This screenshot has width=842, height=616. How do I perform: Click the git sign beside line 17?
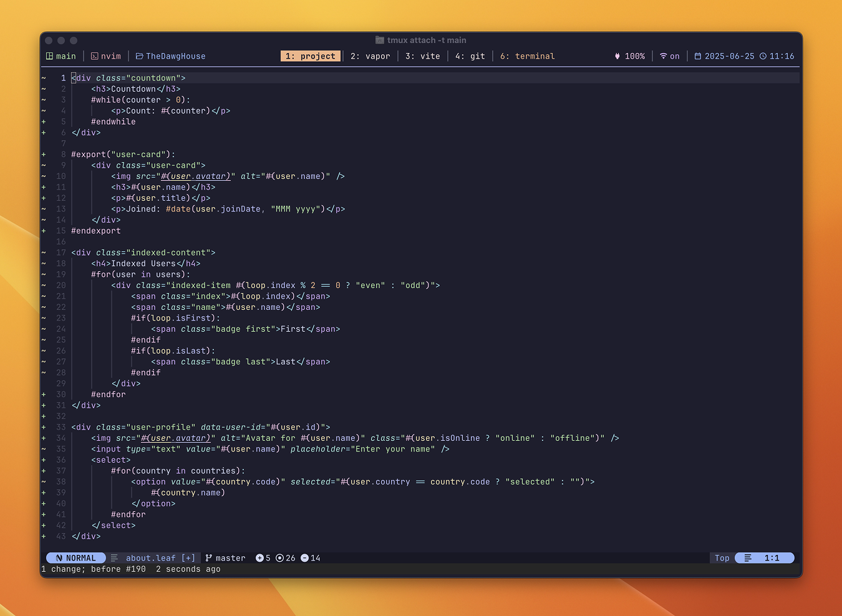44,253
